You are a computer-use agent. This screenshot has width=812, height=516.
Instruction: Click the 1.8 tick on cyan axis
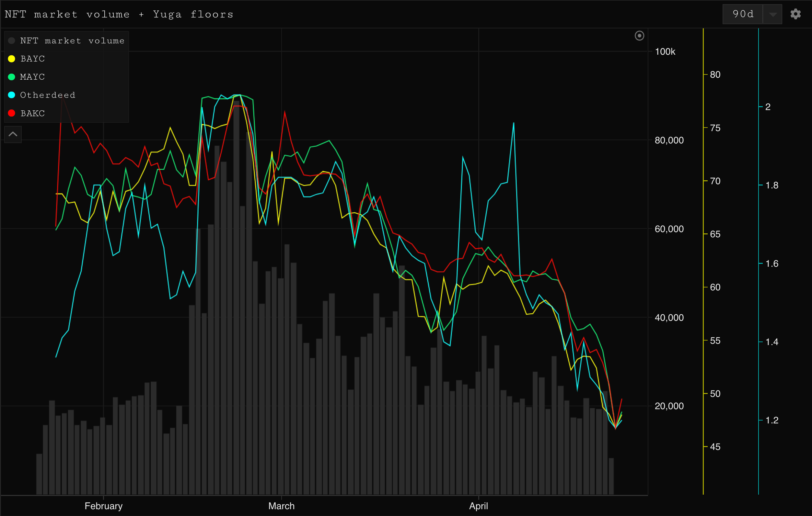click(x=772, y=185)
